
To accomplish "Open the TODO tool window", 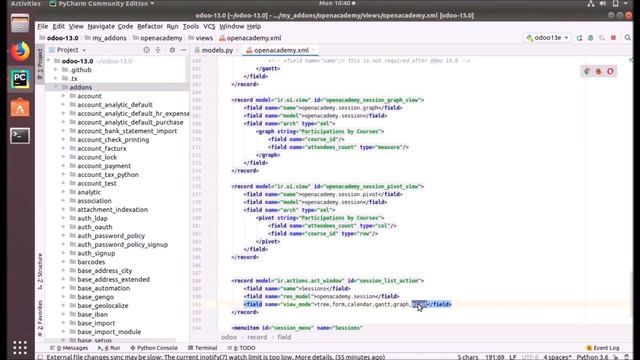I will 241,348.
